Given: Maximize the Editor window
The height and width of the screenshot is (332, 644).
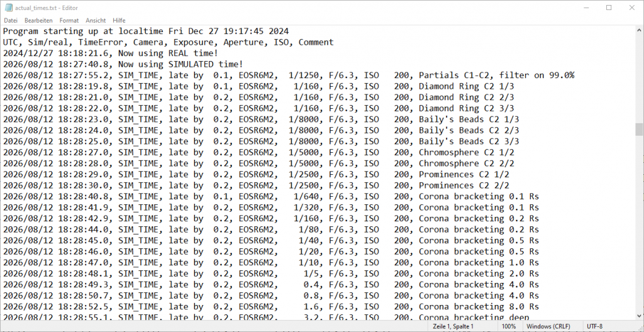Looking at the screenshot, I should click(x=609, y=8).
